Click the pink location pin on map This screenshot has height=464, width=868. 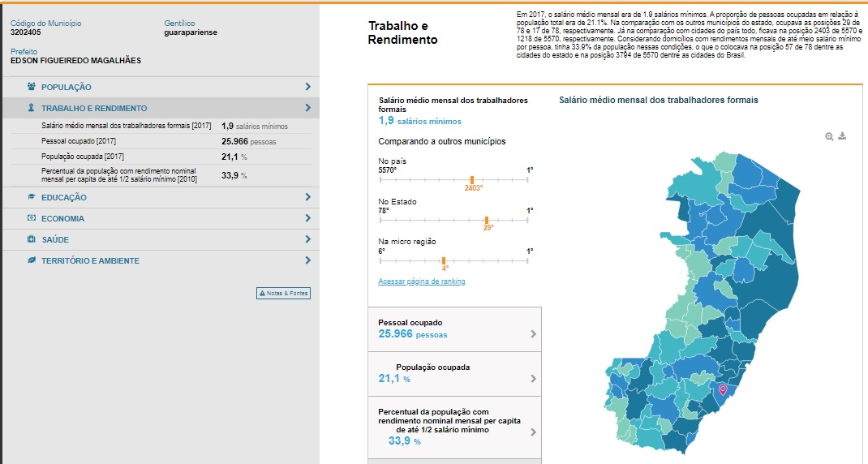coord(723,389)
